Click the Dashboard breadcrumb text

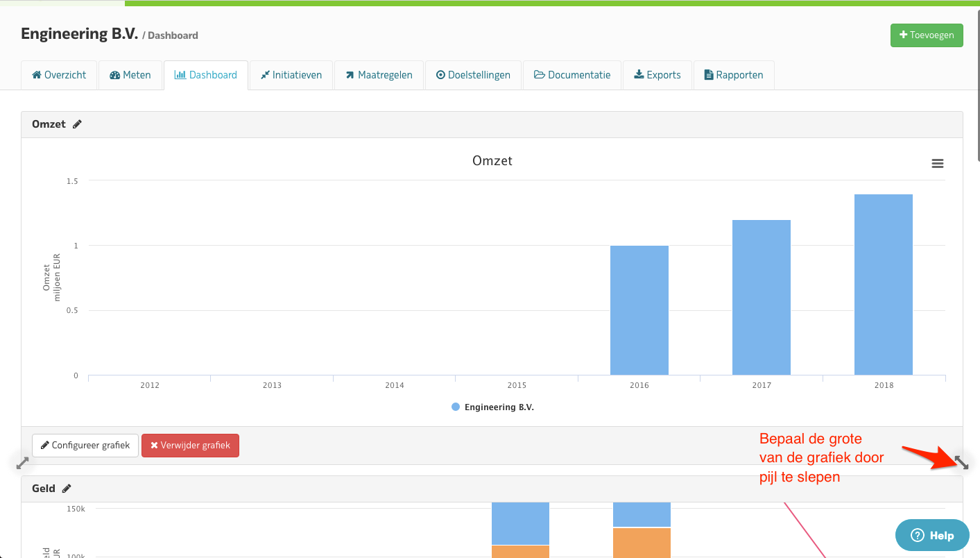(x=173, y=35)
